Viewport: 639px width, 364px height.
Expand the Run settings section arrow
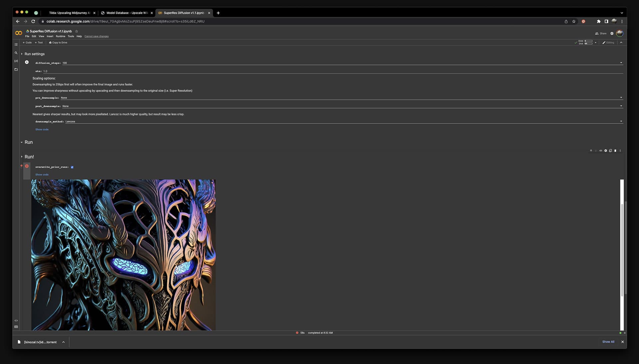[22, 54]
